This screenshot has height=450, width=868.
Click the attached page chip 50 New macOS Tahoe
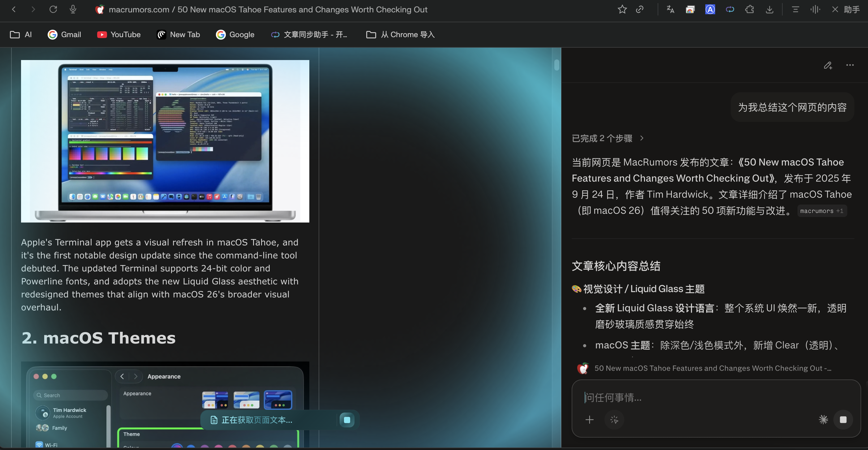click(x=705, y=368)
